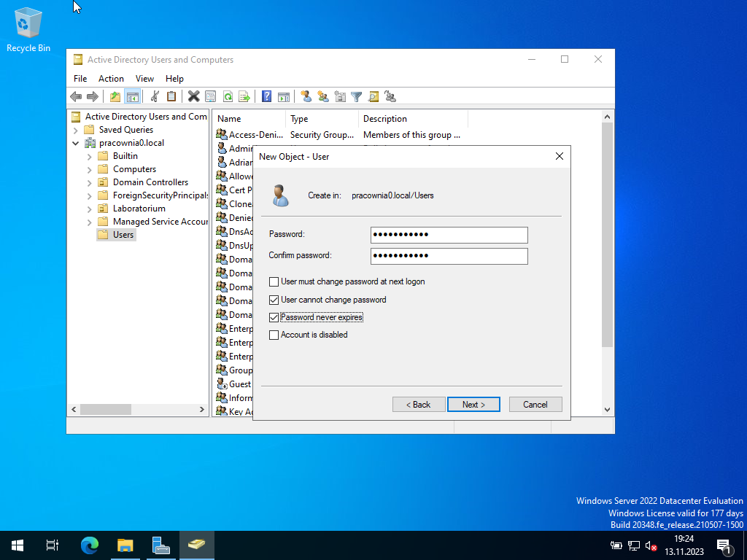Click the Confirm password input field
Screen dimensions: 747x560
449,256
